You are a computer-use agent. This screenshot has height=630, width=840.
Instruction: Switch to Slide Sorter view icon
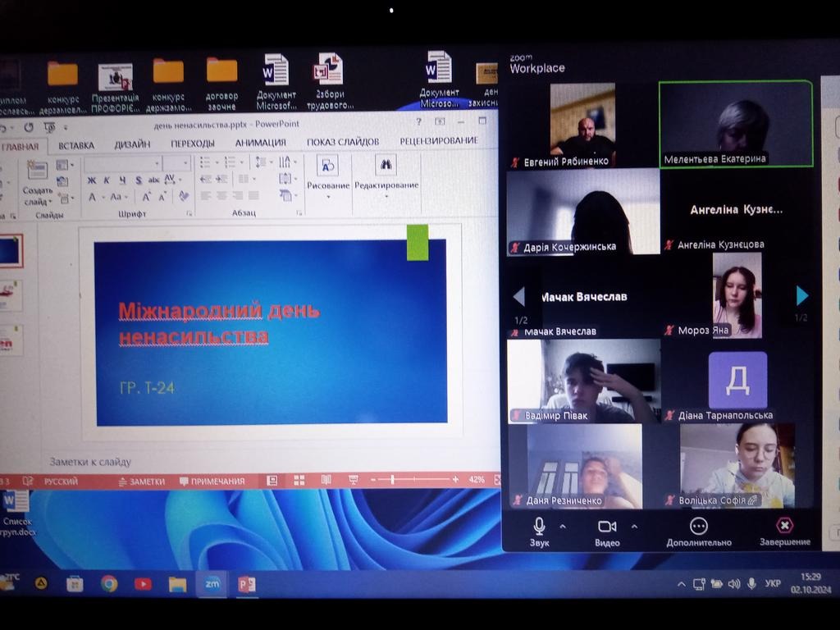tap(299, 481)
